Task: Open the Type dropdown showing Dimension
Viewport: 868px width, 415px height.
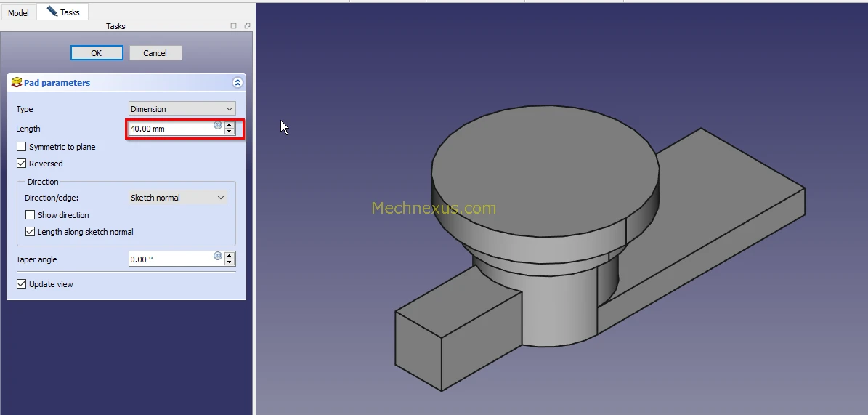Action: point(182,108)
